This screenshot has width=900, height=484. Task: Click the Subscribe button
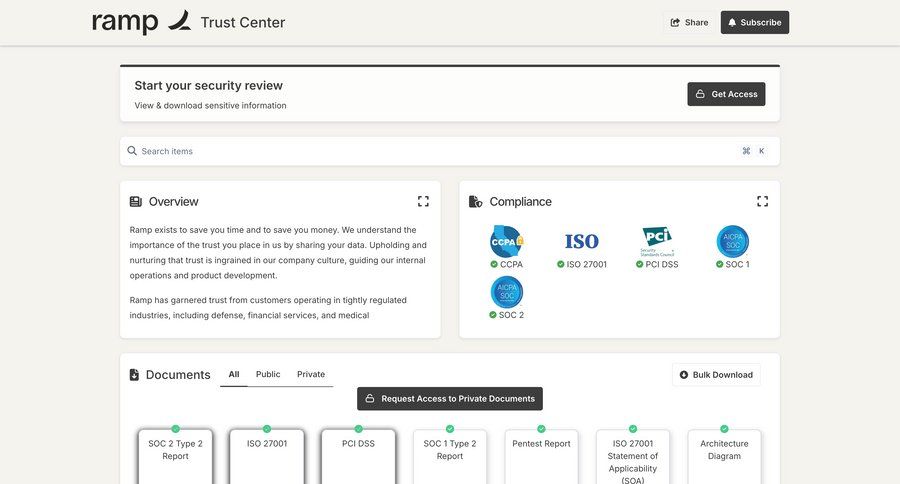755,22
